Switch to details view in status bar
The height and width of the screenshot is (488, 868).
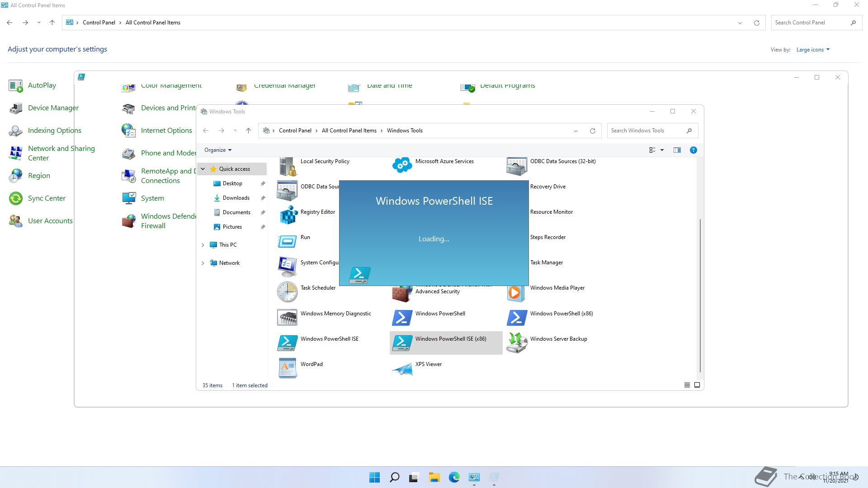pos(687,385)
